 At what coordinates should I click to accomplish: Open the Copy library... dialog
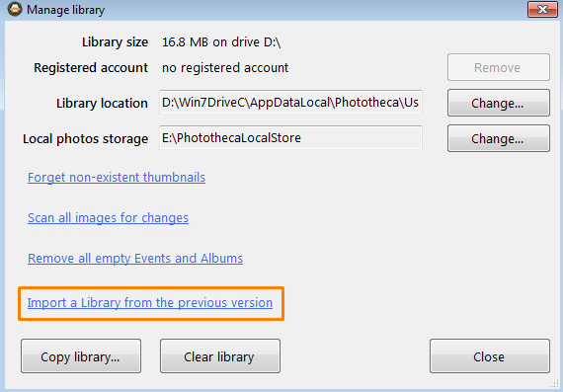pos(81,356)
